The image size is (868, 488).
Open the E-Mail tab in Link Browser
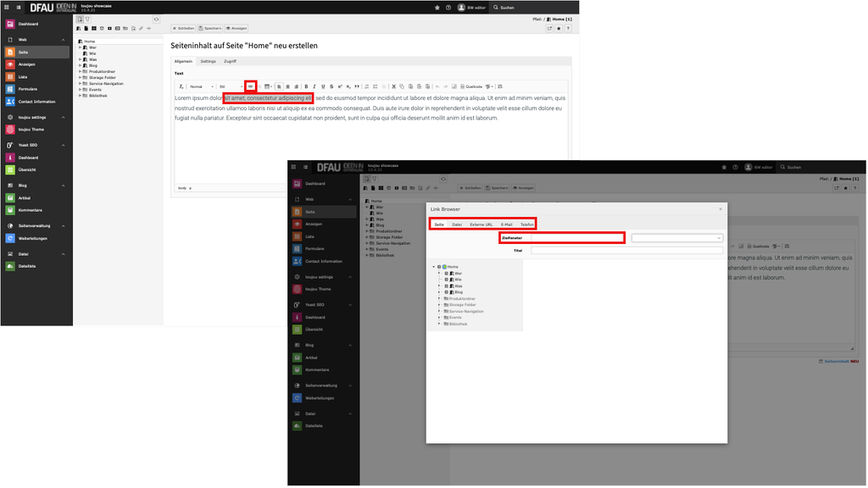click(507, 225)
